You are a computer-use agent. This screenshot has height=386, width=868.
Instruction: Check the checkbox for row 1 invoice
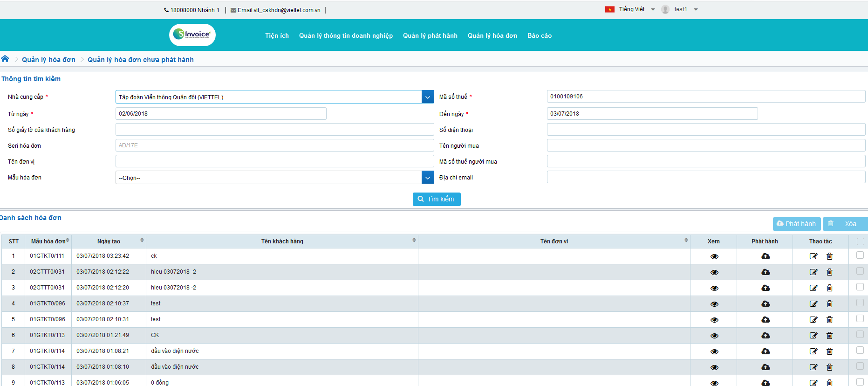860,255
